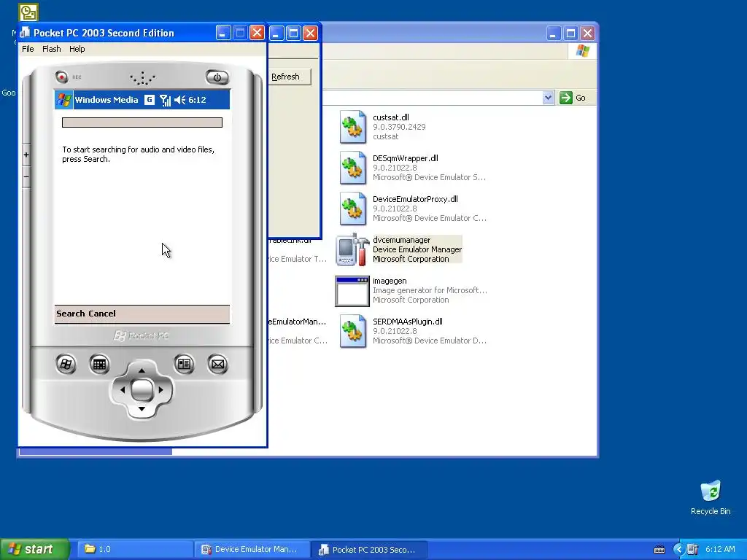
Task: Open the Recycle Bin desktop icon
Action: 711,497
